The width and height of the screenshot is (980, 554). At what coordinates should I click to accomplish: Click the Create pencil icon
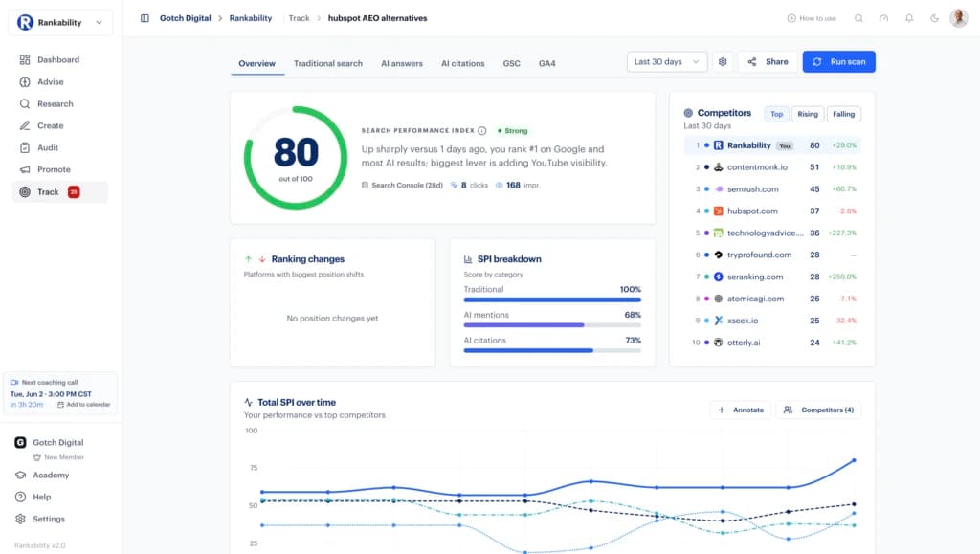[24, 125]
